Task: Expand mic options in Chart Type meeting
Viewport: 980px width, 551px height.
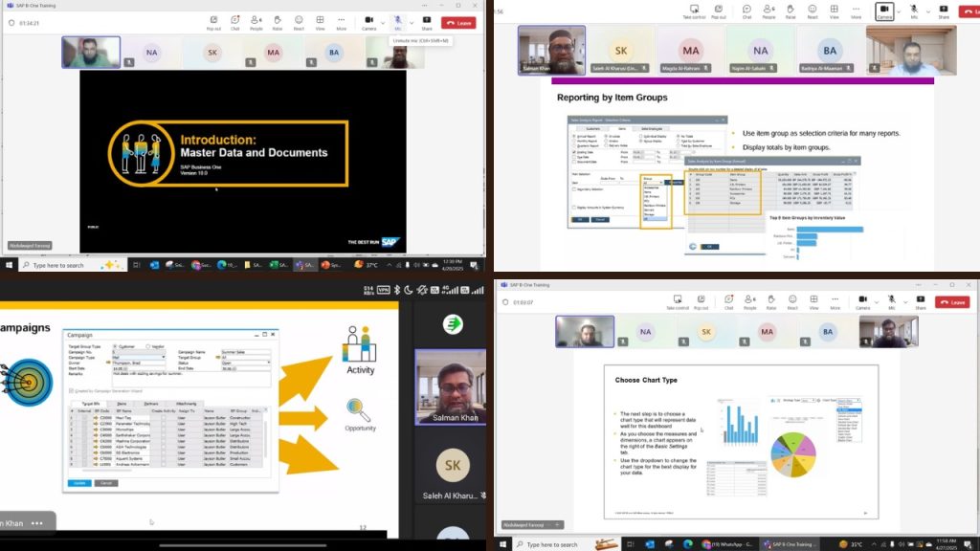Action: pyautogui.click(x=905, y=302)
